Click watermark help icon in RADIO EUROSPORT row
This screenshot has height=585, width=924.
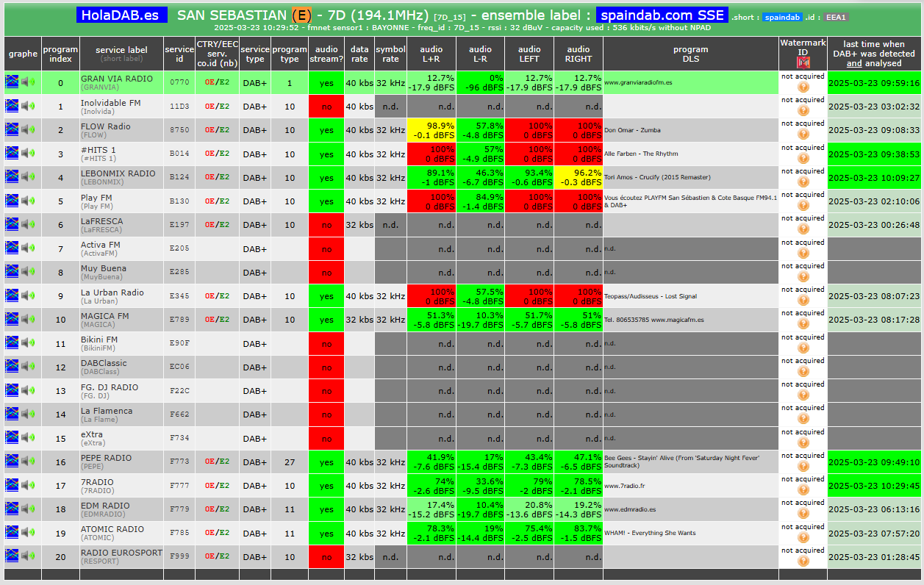[803, 561]
